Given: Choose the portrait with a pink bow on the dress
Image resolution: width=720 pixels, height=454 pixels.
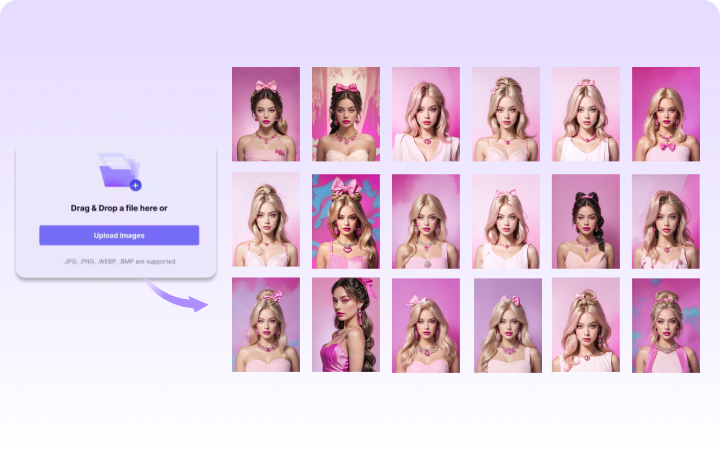Looking at the screenshot, I should click(x=666, y=114).
